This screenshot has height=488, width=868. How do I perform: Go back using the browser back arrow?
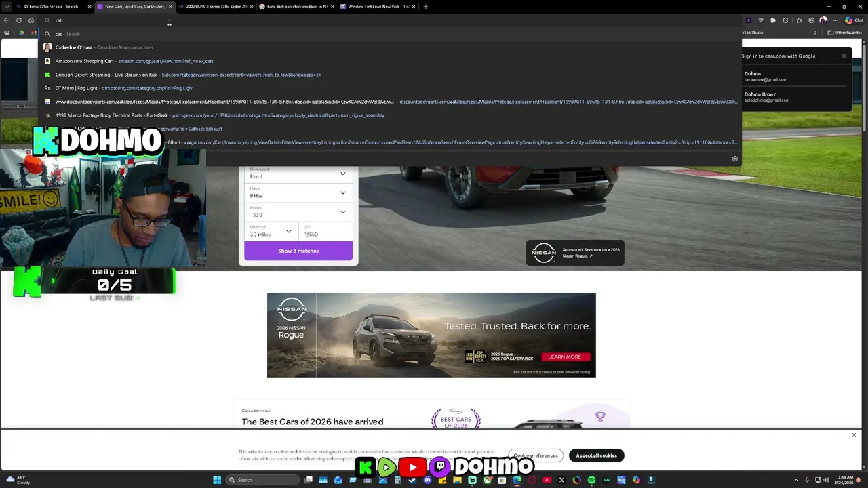(7, 20)
